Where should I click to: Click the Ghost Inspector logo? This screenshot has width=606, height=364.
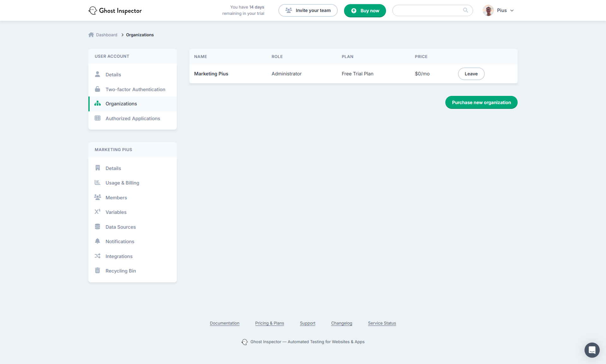pyautogui.click(x=115, y=10)
